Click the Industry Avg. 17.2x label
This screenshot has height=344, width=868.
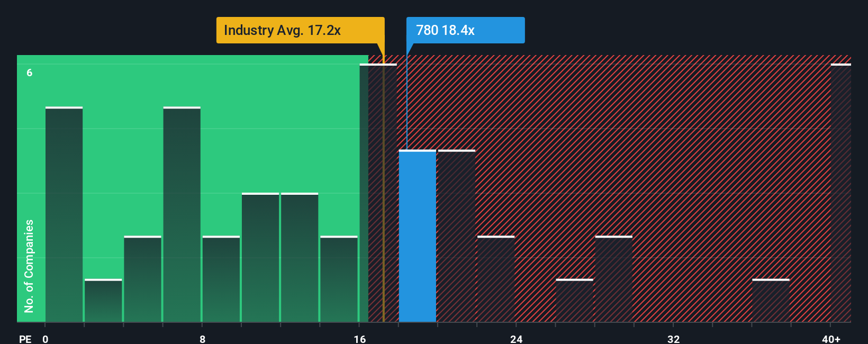[300, 30]
